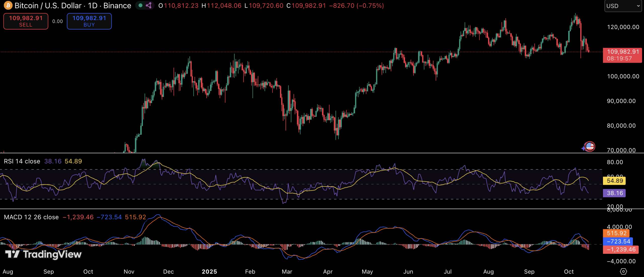Select the RSI 14 close indicator legend
The image size is (644, 277).
(x=22, y=161)
